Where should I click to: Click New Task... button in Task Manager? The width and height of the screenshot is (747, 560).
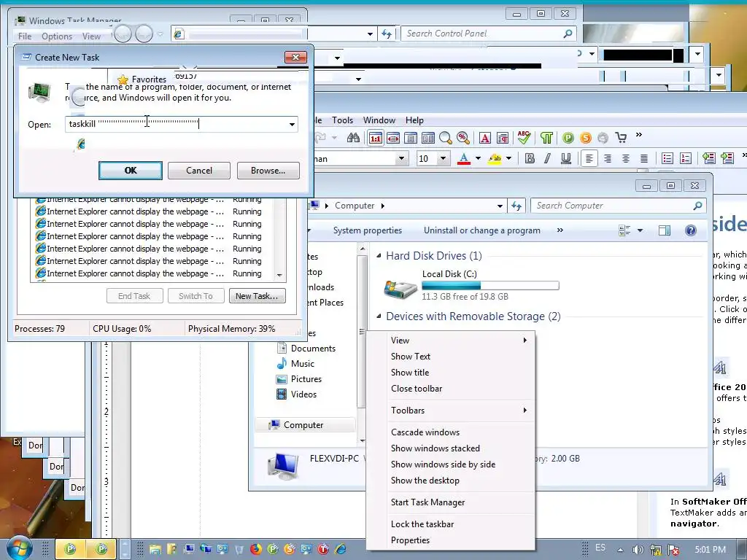tap(258, 296)
